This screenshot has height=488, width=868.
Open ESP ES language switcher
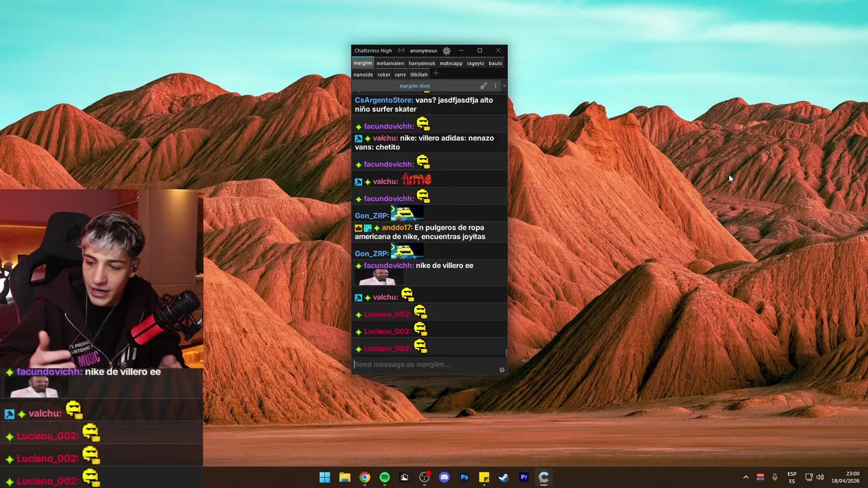792,477
